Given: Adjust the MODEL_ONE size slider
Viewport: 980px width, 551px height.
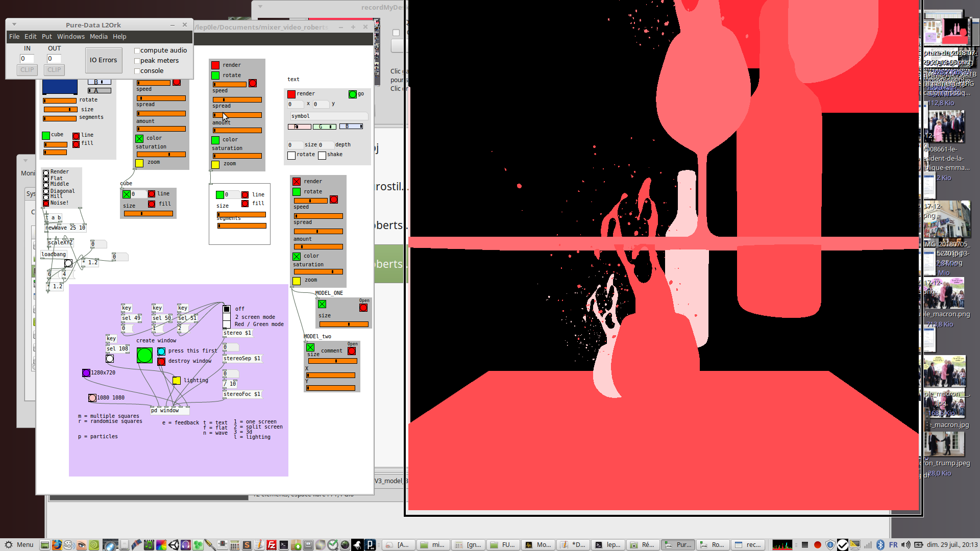Looking at the screenshot, I should click(344, 324).
